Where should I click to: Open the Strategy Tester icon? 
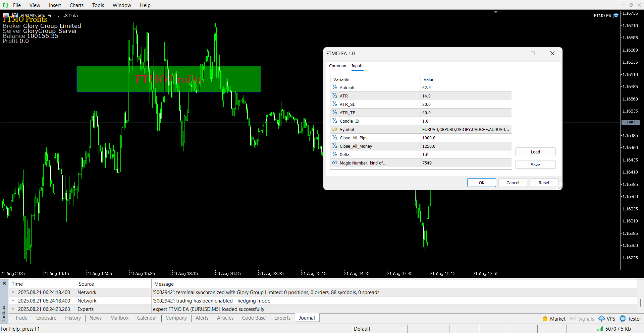623,319
